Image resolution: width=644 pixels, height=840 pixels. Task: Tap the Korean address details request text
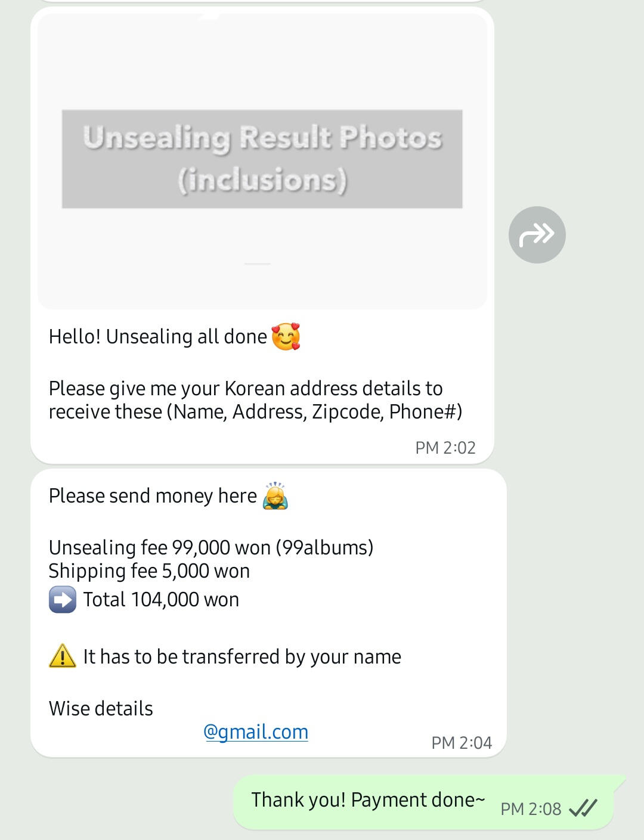pyautogui.click(x=255, y=400)
